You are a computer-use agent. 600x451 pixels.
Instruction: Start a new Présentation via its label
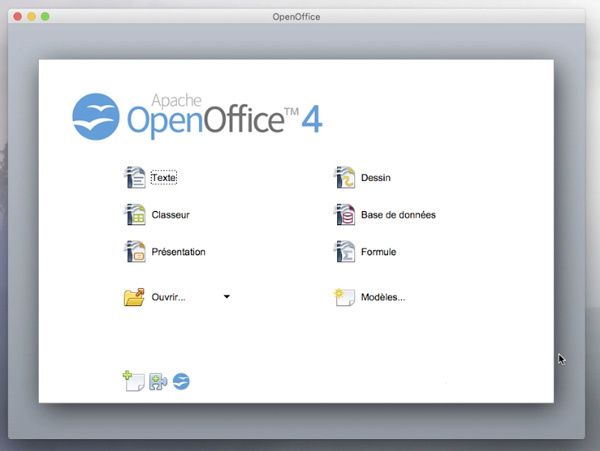pyautogui.click(x=178, y=252)
